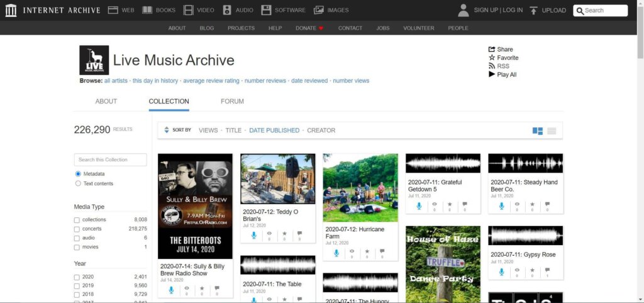Open the ABOUT tab
Screen dimensions: 644x303
tap(106, 101)
